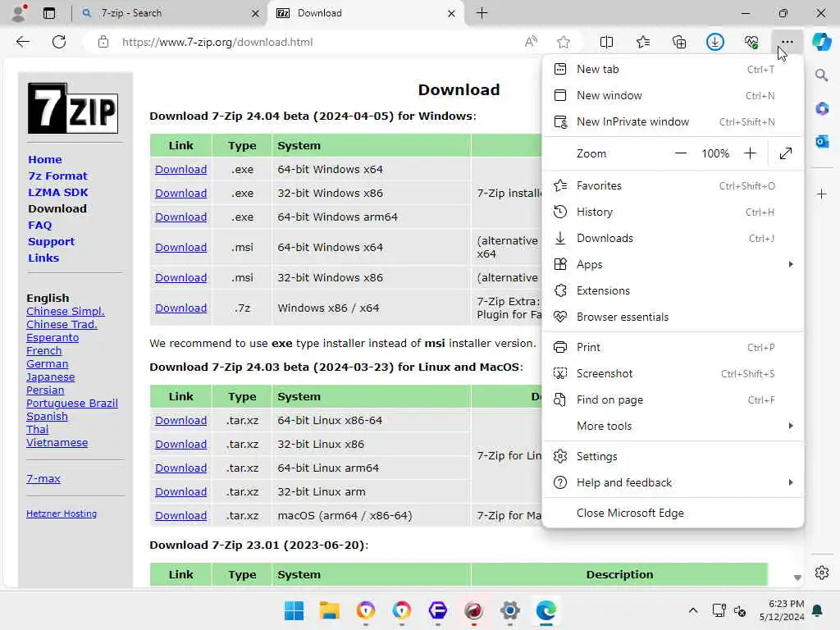
Task: Open a new tab with the plus button
Action: click(482, 13)
